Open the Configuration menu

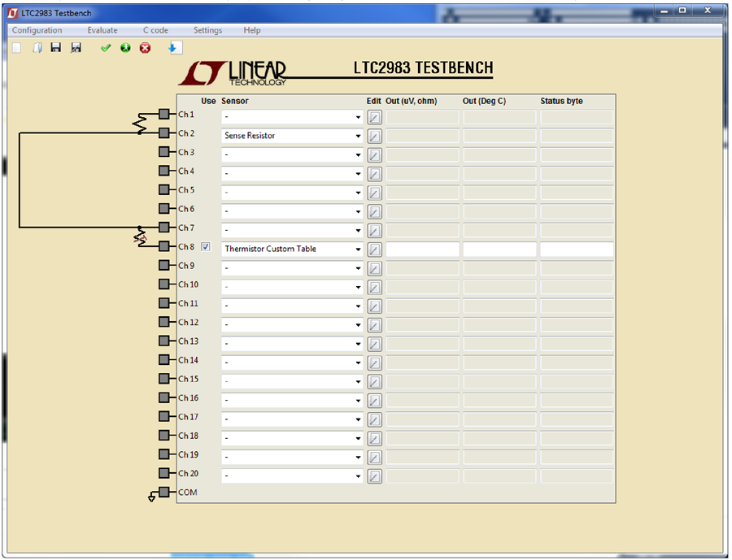(37, 30)
